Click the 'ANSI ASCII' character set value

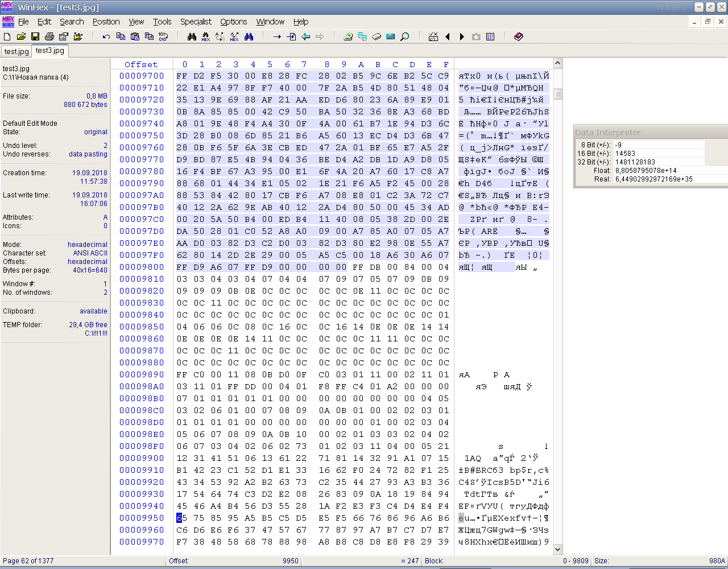pos(90,253)
